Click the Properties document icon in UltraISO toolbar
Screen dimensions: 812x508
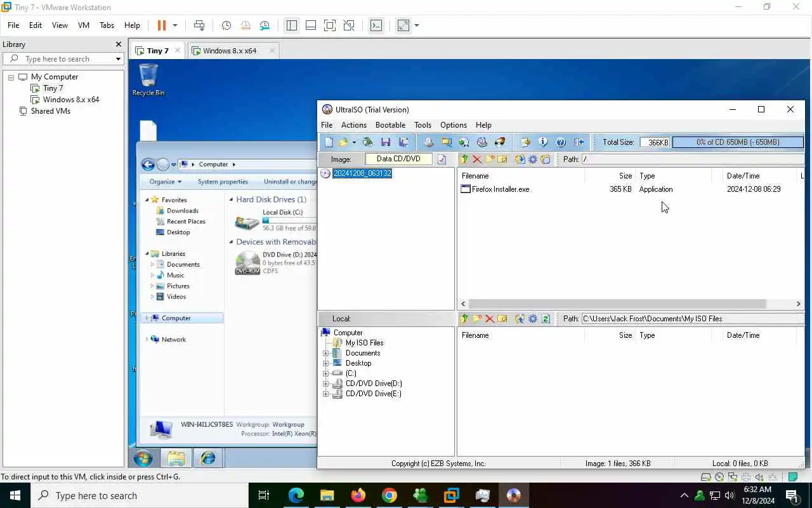coord(525,142)
